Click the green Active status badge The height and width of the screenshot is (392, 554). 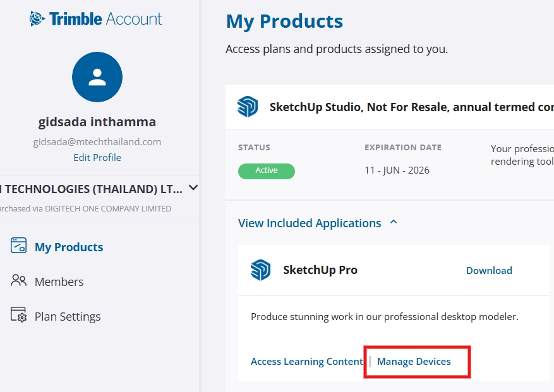tap(266, 170)
